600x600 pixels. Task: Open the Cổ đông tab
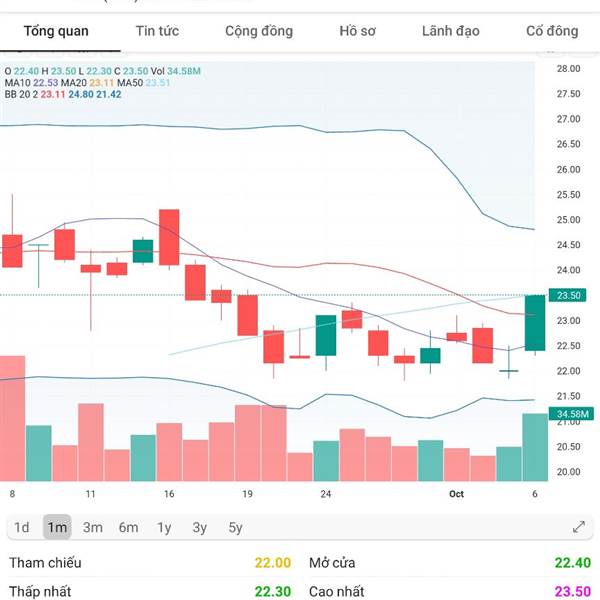(x=552, y=31)
